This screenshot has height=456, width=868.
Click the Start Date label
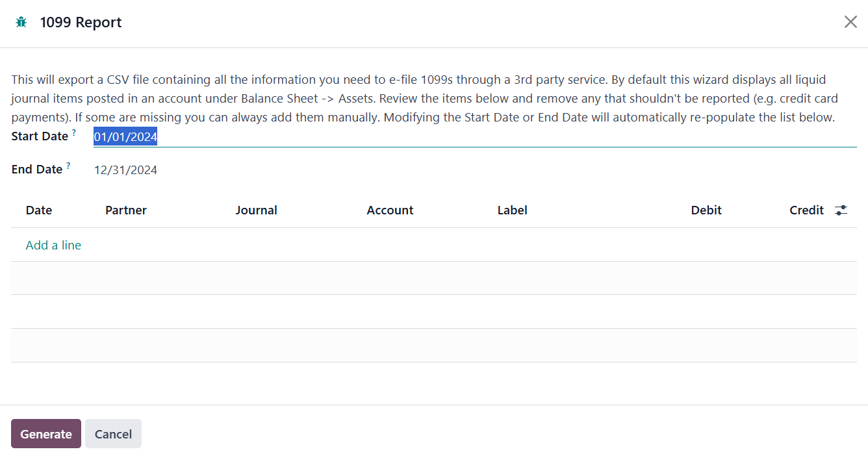40,136
